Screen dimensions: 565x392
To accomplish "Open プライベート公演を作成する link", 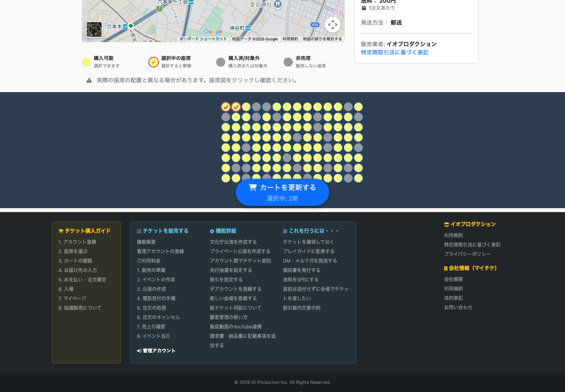I will click(240, 252).
